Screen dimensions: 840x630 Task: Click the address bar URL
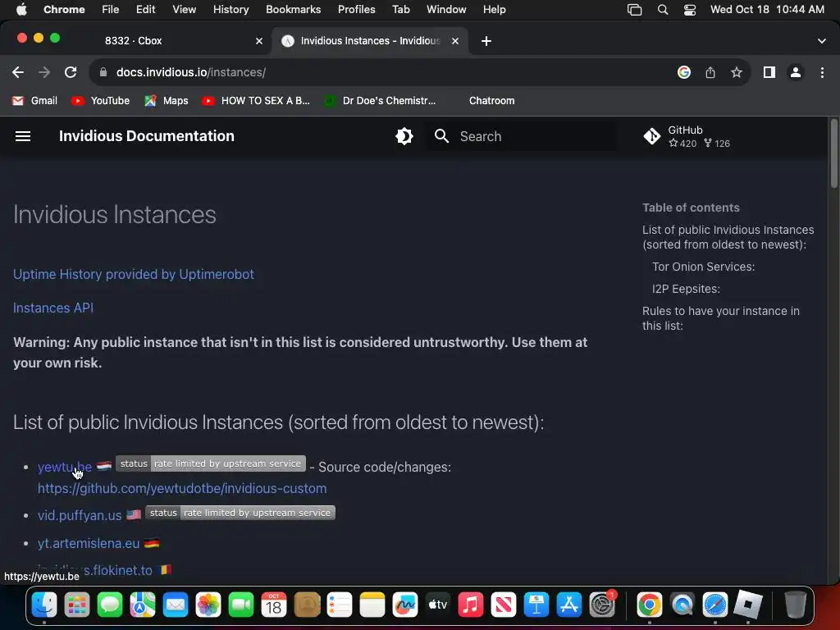point(190,72)
